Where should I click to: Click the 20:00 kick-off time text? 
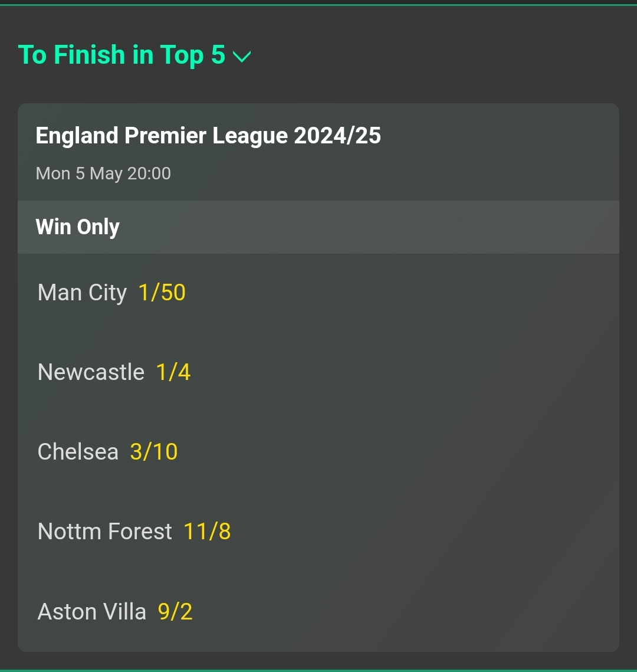[149, 173]
